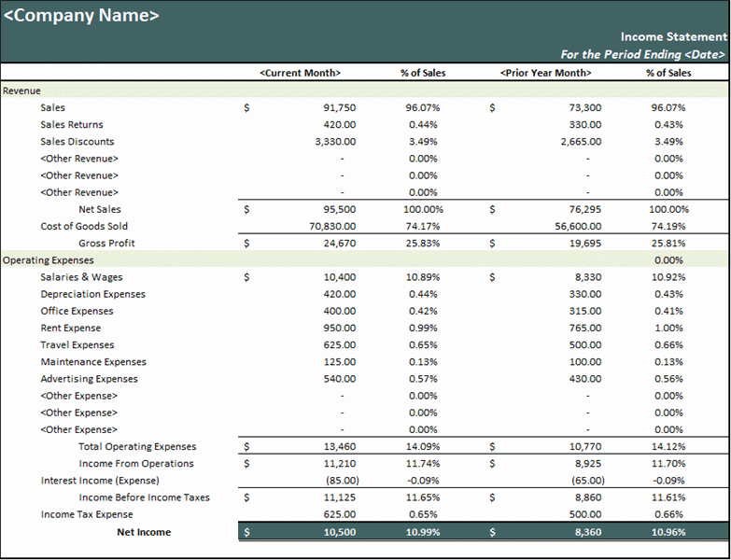The height and width of the screenshot is (560, 731).
Task: Select the Maintenance Expenses label
Action: (93, 362)
